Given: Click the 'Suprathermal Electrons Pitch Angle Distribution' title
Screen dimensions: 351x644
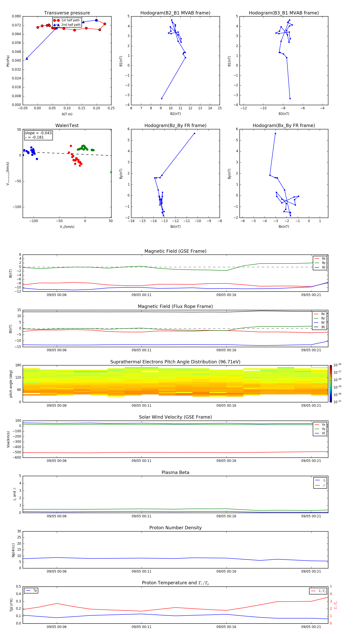Looking at the screenshot, I should tap(175, 362).
